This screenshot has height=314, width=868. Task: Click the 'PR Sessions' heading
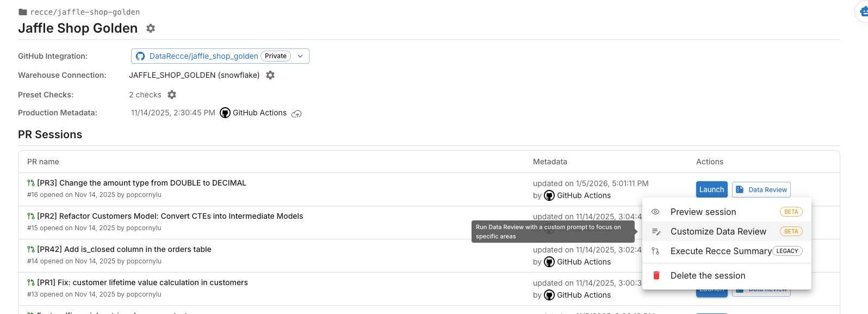pos(50,134)
